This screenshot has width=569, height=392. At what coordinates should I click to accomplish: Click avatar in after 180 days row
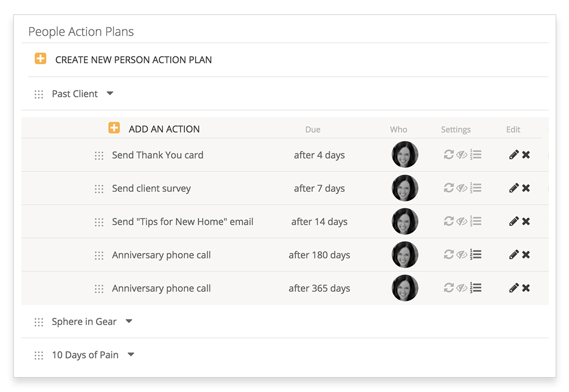click(x=405, y=255)
